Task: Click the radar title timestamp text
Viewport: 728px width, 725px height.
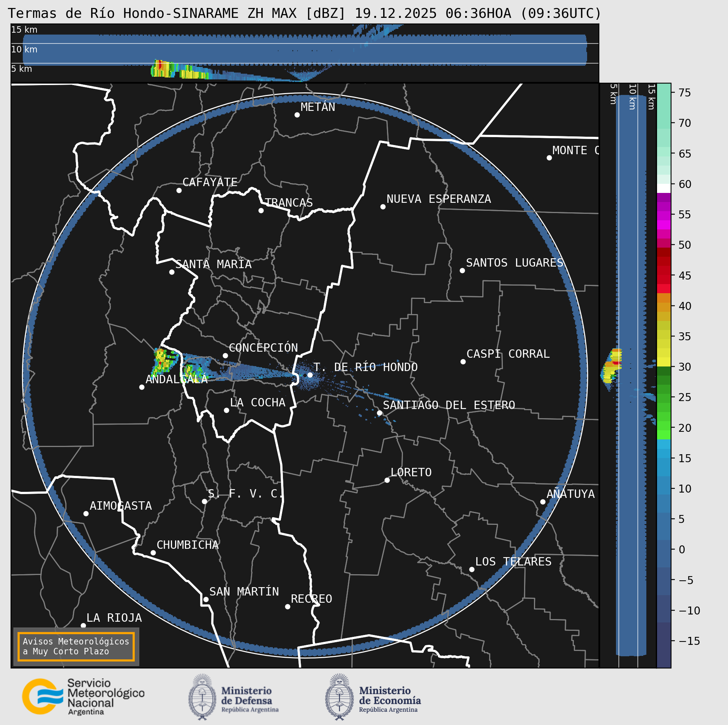Action: pyautogui.click(x=478, y=14)
